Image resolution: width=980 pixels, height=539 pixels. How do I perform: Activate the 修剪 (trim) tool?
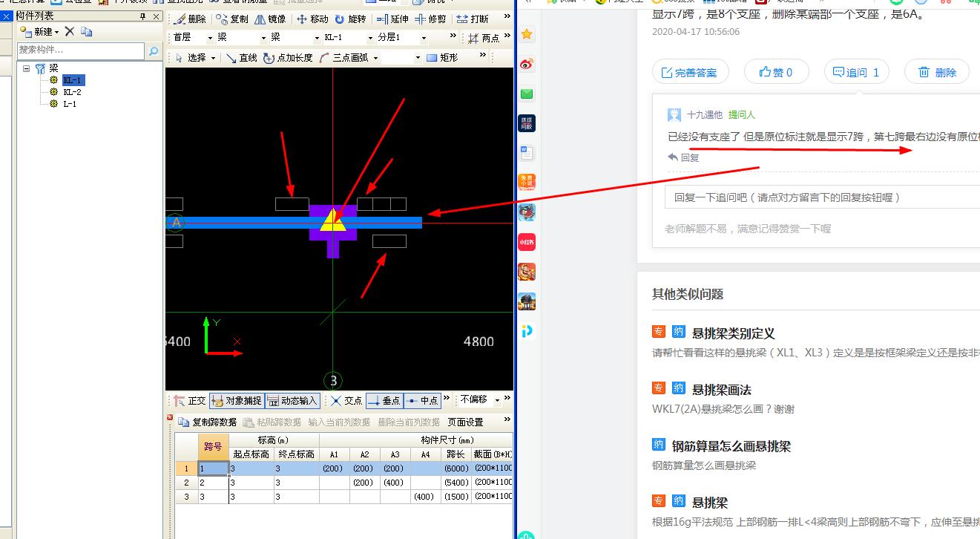coord(431,19)
